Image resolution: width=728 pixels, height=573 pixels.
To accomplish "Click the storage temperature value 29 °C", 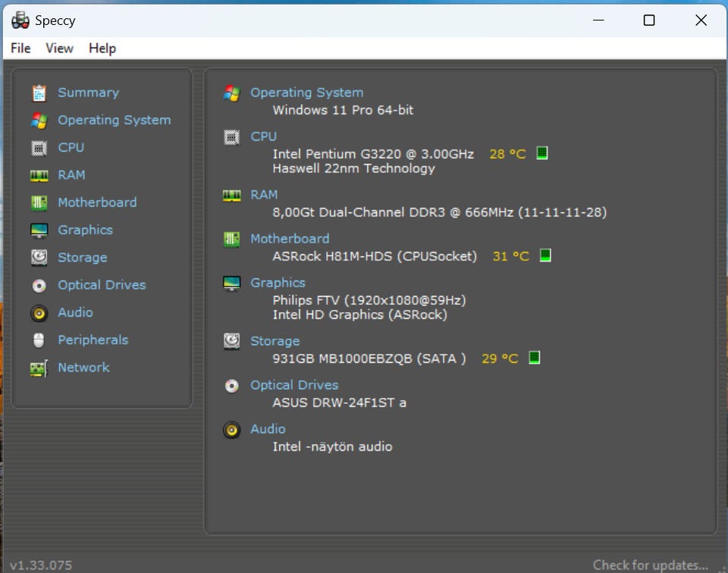I will coord(500,359).
